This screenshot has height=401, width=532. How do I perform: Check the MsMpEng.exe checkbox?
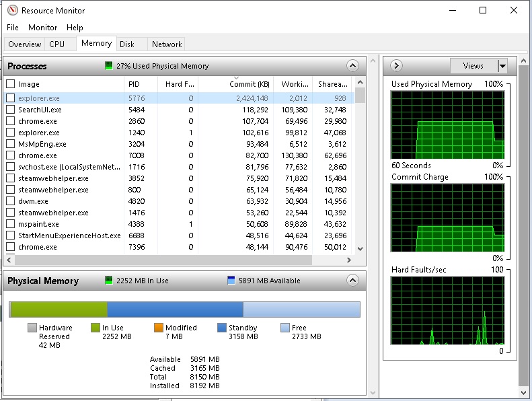coord(11,143)
